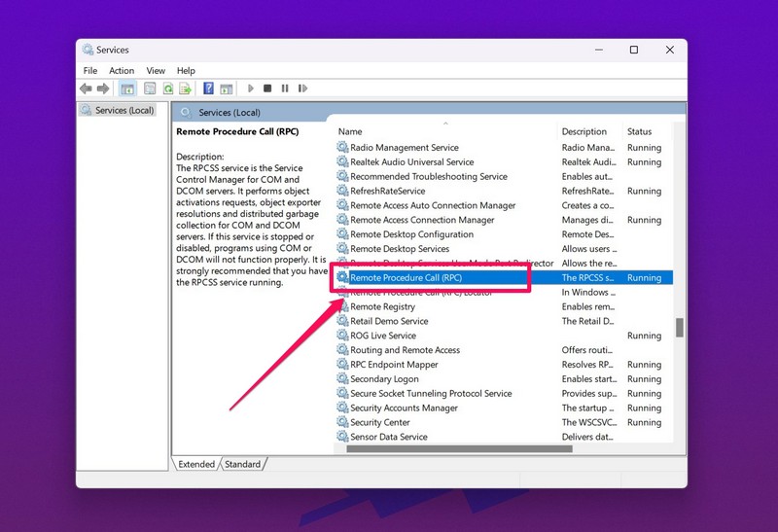The image size is (778, 532).
Task: Click the Back arrow in the toolbar
Action: (88, 89)
